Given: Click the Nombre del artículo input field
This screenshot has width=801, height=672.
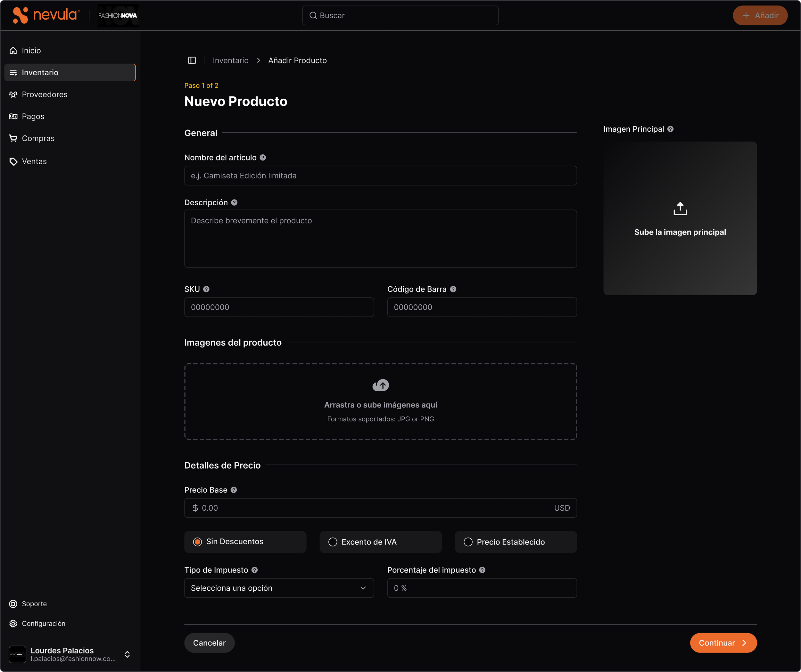Looking at the screenshot, I should (380, 176).
